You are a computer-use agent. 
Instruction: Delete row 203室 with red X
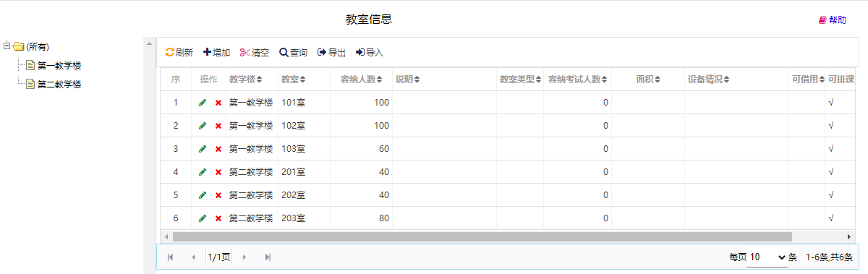pyautogui.click(x=218, y=218)
